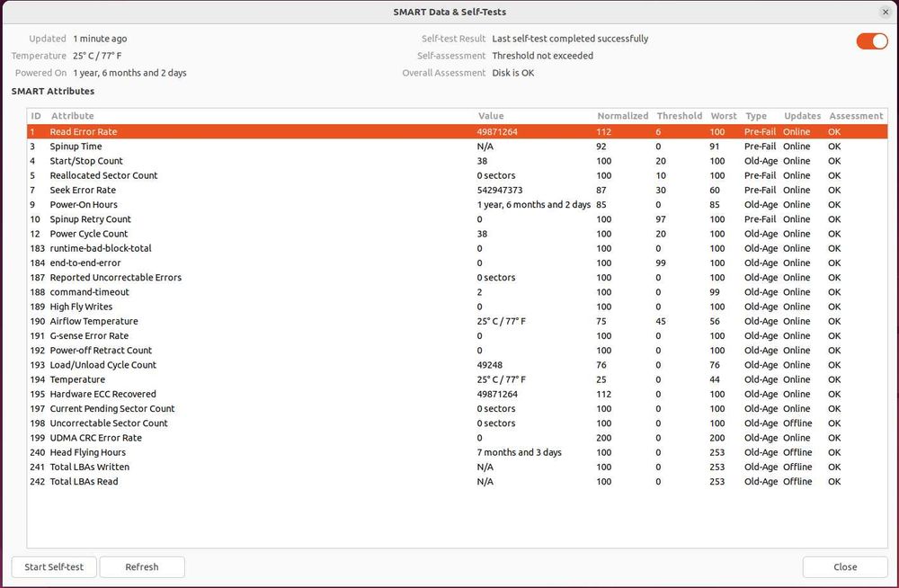899x588 pixels.
Task: Toggle the SMART enabled switch off
Action: [871, 41]
